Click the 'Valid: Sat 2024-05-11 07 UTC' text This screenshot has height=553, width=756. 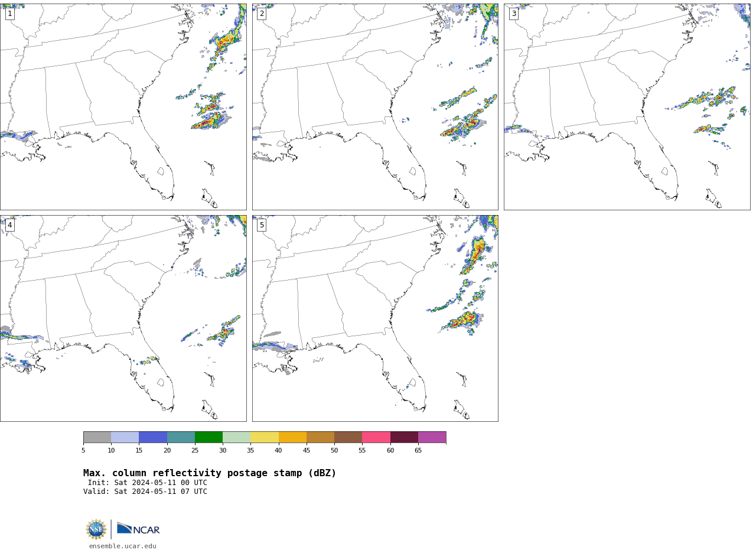(x=145, y=492)
